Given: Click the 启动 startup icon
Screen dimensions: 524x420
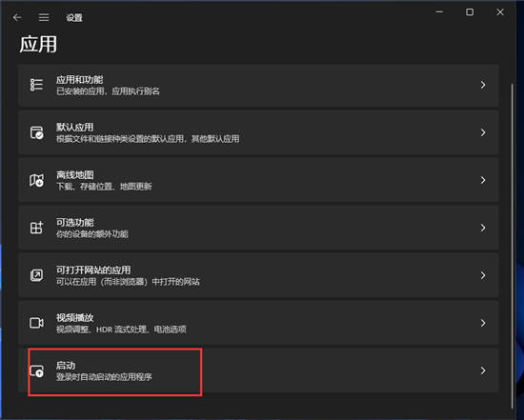Looking at the screenshot, I should pos(37,370).
